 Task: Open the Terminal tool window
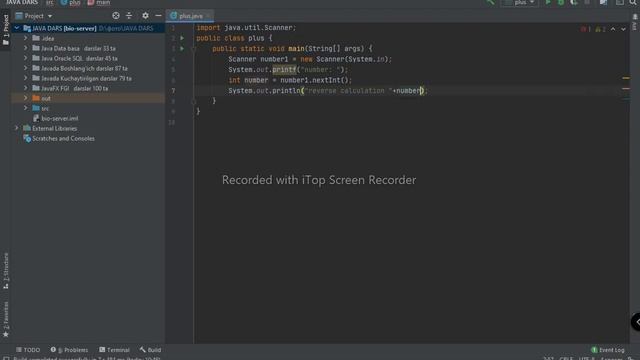pos(114,350)
